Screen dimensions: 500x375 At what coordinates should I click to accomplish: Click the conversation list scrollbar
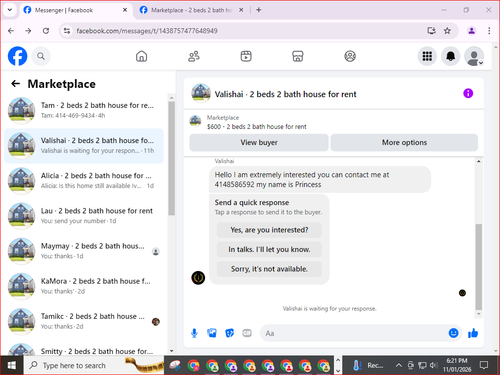(171, 158)
